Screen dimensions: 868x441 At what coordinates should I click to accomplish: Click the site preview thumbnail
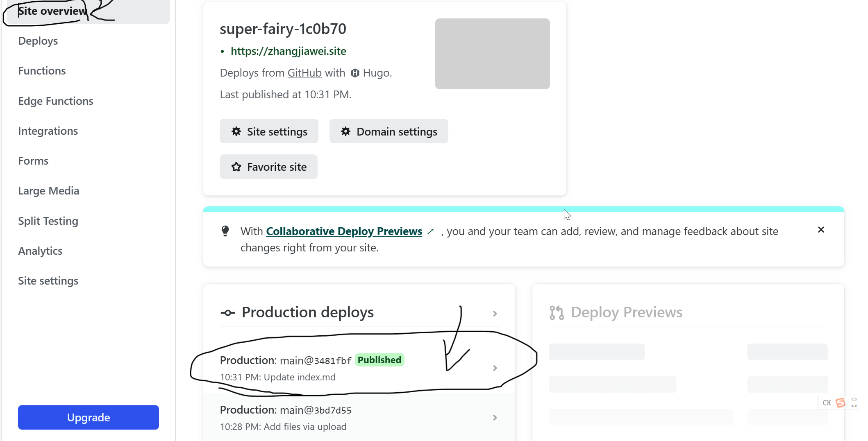(493, 54)
